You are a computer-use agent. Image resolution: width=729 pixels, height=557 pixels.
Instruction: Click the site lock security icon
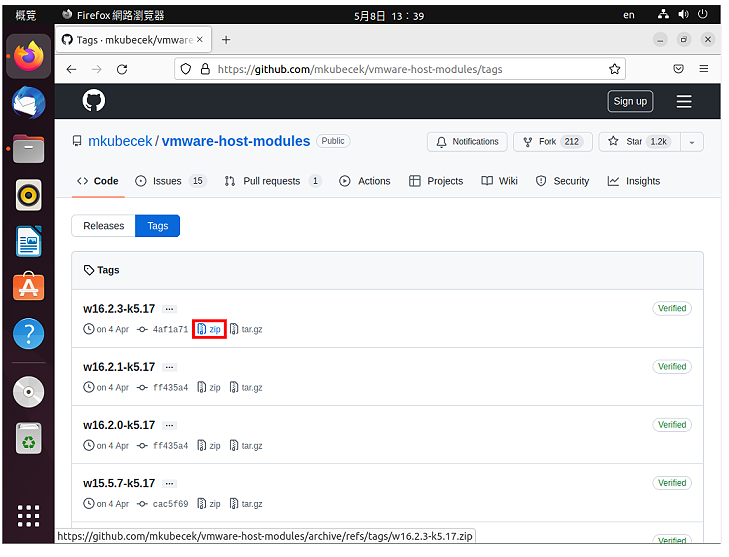(x=205, y=69)
